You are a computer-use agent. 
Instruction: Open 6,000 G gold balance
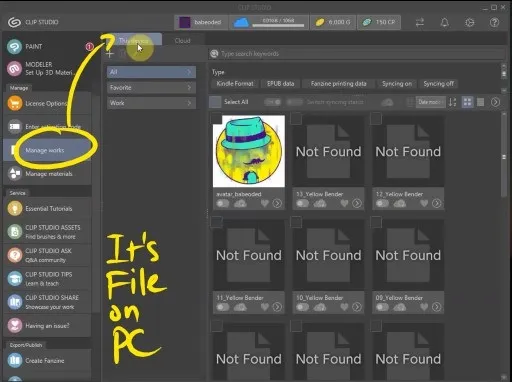(x=333, y=22)
